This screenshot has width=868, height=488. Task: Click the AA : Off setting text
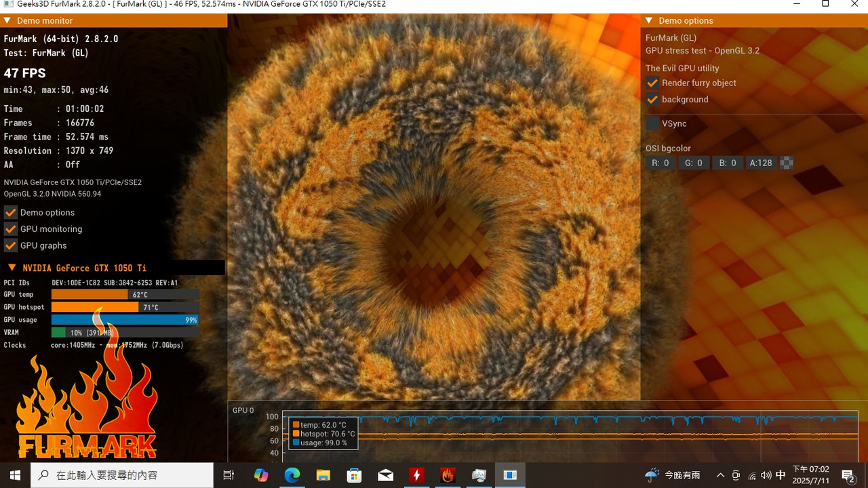(42, 165)
